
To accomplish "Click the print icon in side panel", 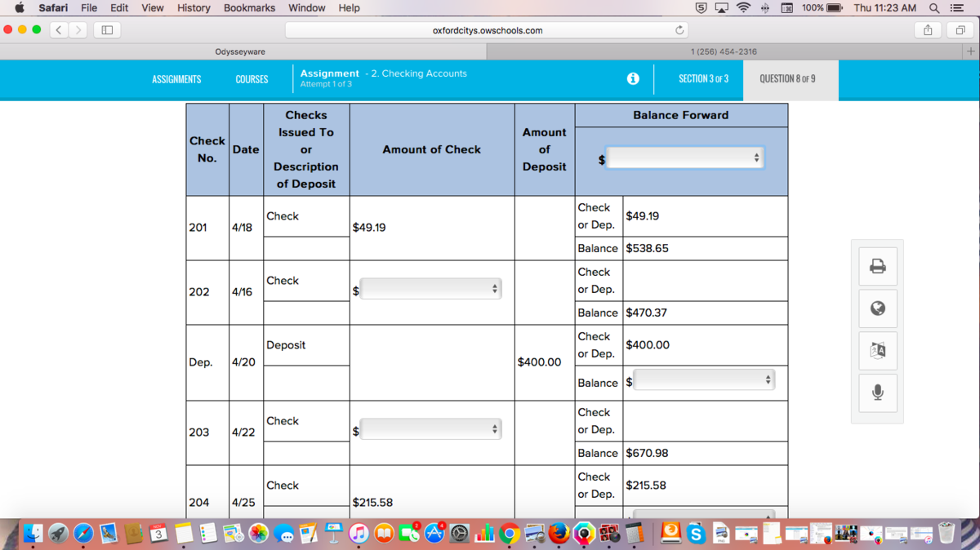I will click(878, 266).
